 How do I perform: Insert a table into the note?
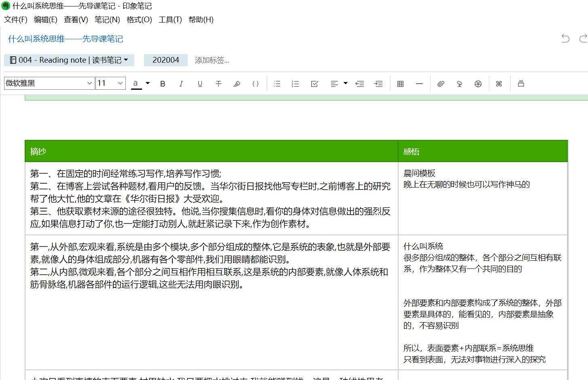[400, 84]
